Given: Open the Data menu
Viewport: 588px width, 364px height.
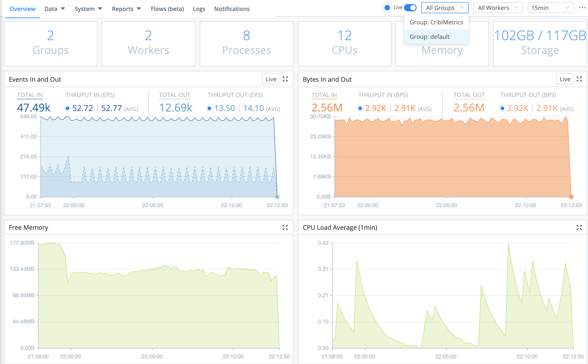Looking at the screenshot, I should tap(54, 9).
